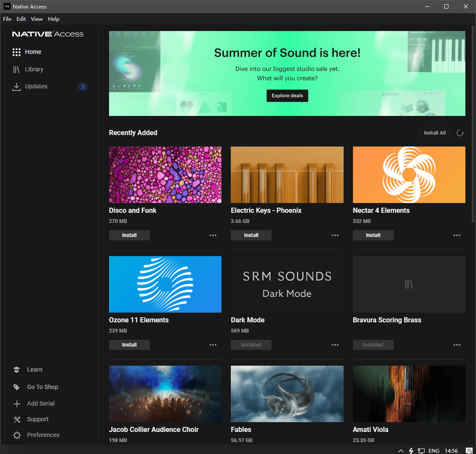Open the Learn link in sidebar
Screen dimensions: 476x454
35,369
